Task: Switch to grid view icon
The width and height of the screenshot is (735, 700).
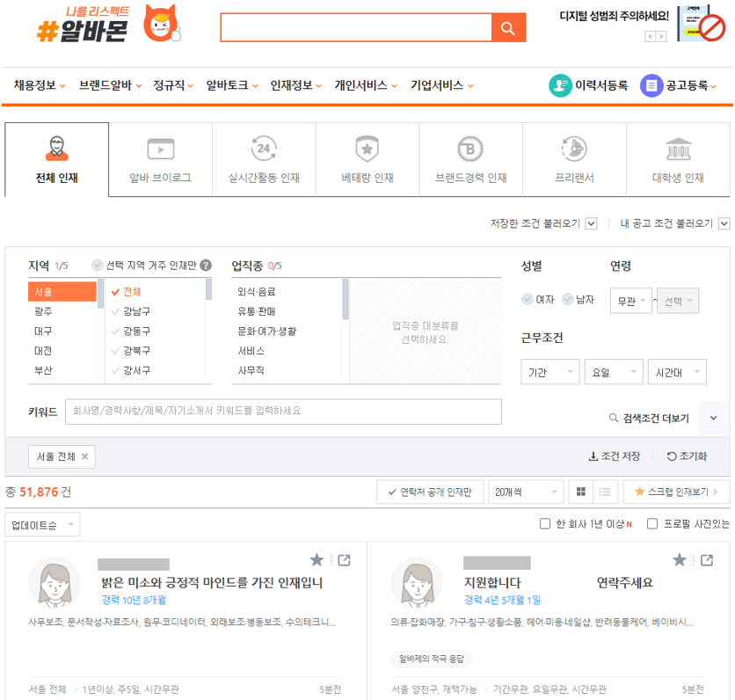Action: pos(581,492)
